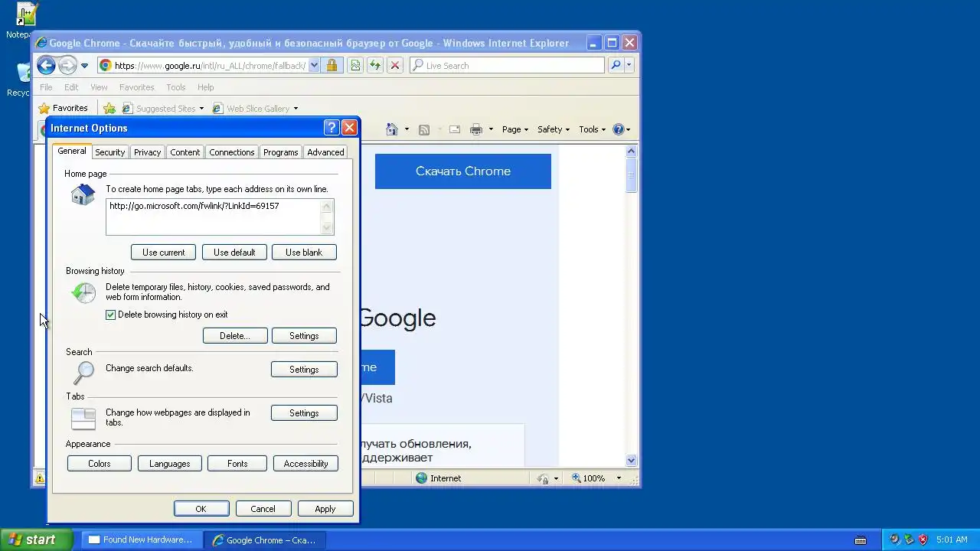The image size is (980, 551).
Task: Click the Скачать Chrome blue button
Action: (x=463, y=171)
